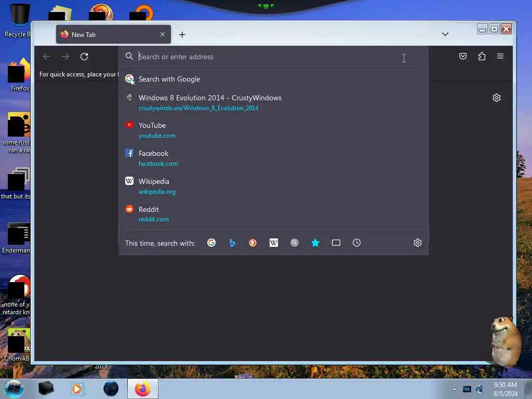This screenshot has height=399, width=532.
Task: Search this time with Google icon
Action: point(211,243)
